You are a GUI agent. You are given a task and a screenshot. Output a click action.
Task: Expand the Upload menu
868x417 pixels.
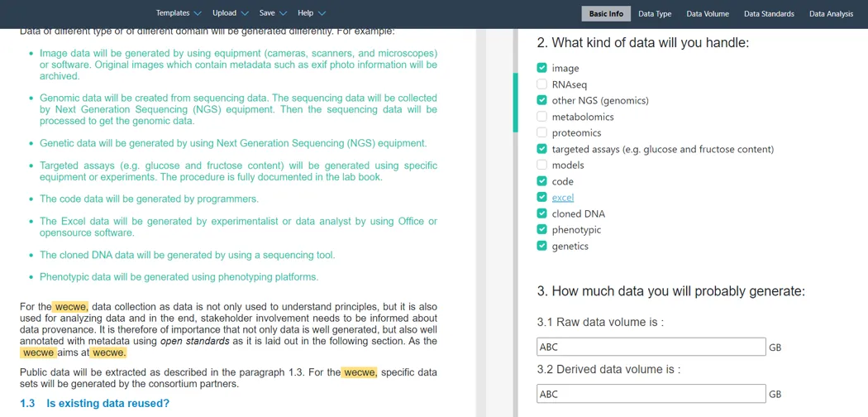(x=230, y=13)
